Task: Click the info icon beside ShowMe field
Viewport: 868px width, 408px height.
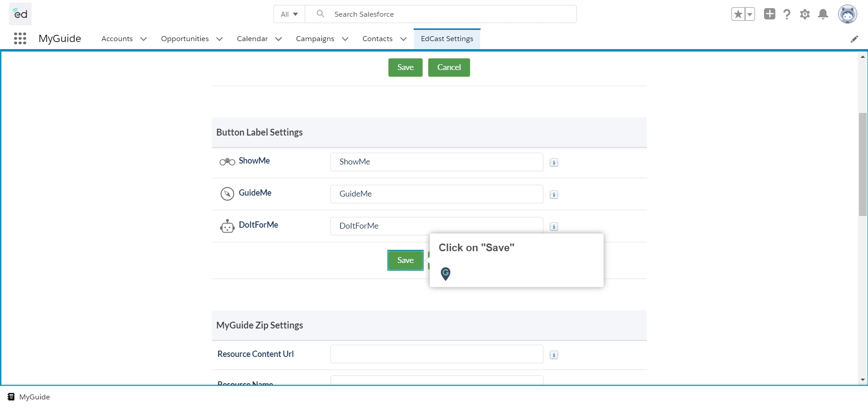Action: 554,163
